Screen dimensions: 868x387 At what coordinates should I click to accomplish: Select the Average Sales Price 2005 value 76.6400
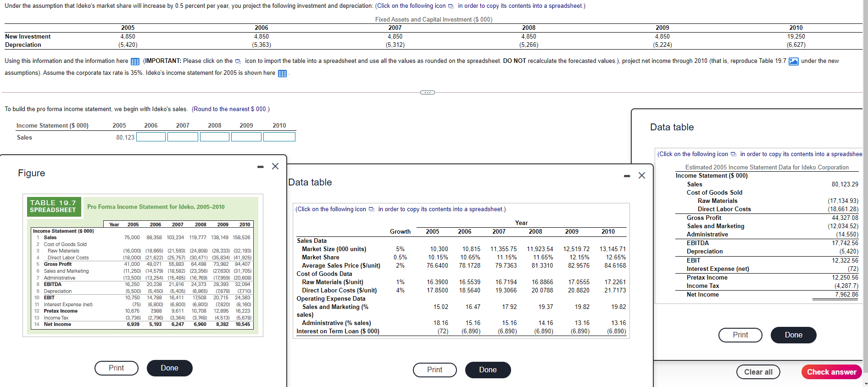pos(437,265)
